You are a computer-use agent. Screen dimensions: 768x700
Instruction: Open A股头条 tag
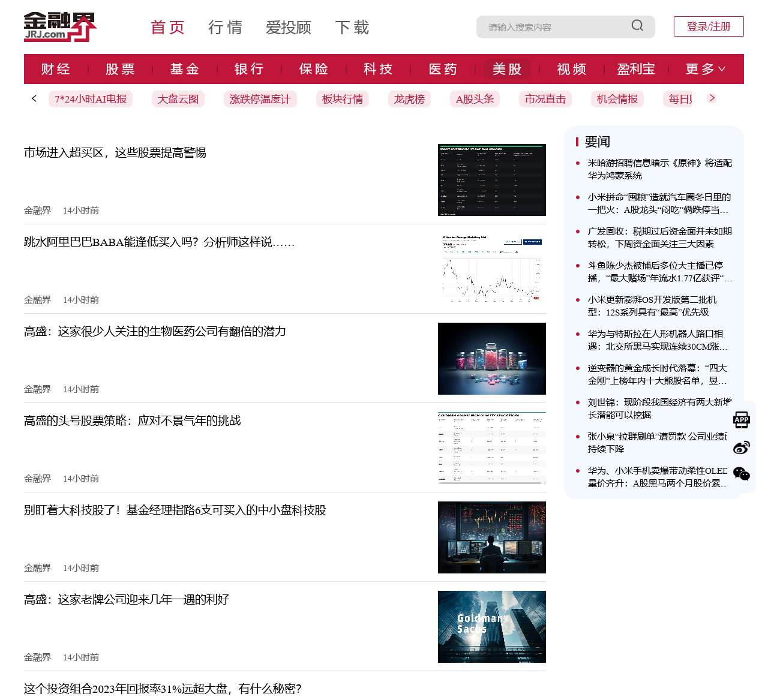pos(475,99)
